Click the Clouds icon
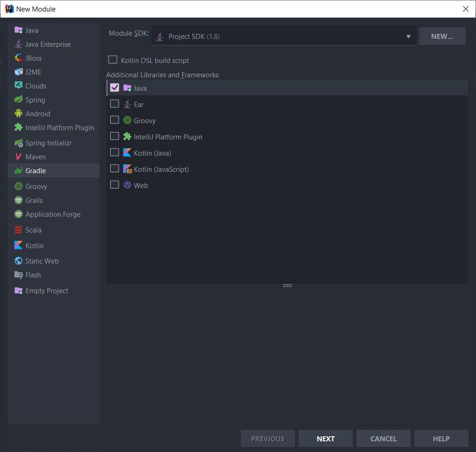Screen dimensions: 476x452 pyautogui.click(x=19, y=86)
